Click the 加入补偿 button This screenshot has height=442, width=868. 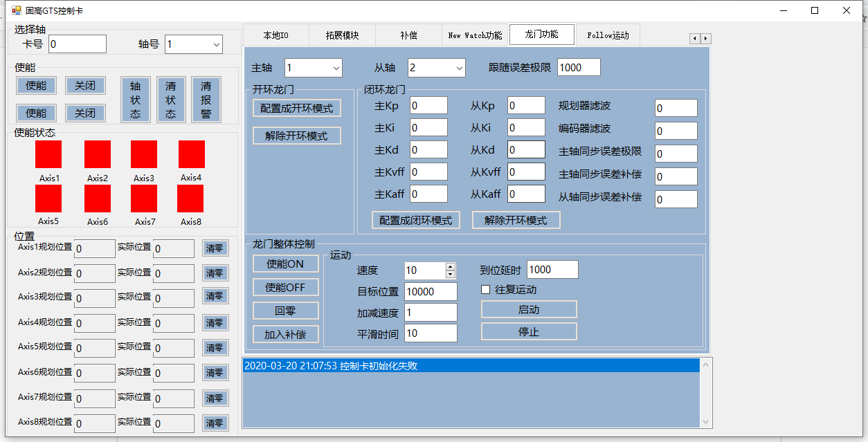click(x=285, y=334)
